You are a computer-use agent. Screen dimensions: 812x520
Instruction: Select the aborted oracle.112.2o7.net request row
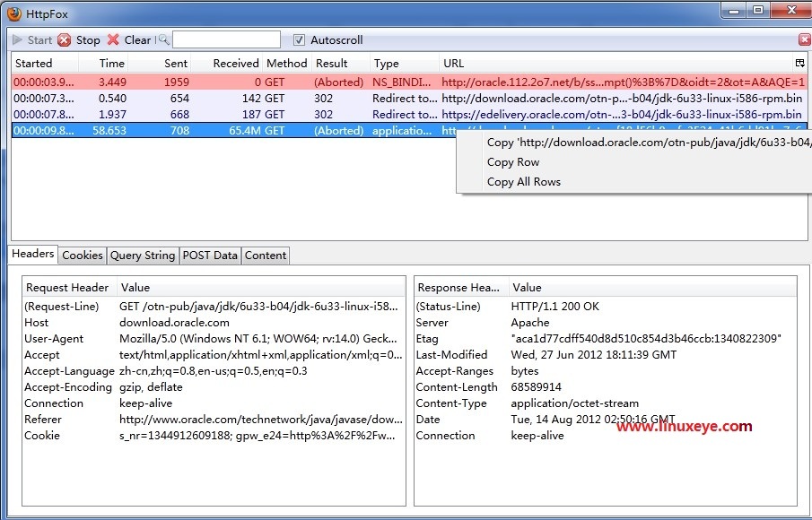(x=409, y=82)
